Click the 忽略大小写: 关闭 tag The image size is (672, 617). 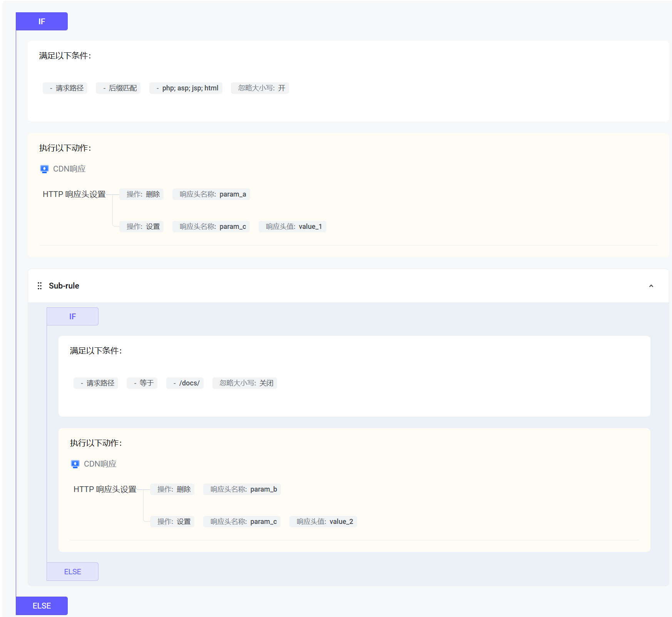(245, 383)
